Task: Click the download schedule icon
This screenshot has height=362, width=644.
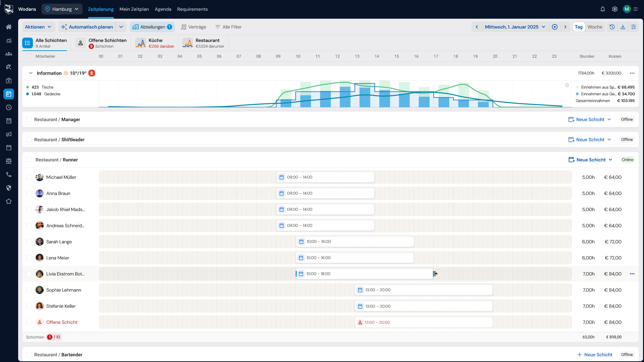Action: pos(623,27)
